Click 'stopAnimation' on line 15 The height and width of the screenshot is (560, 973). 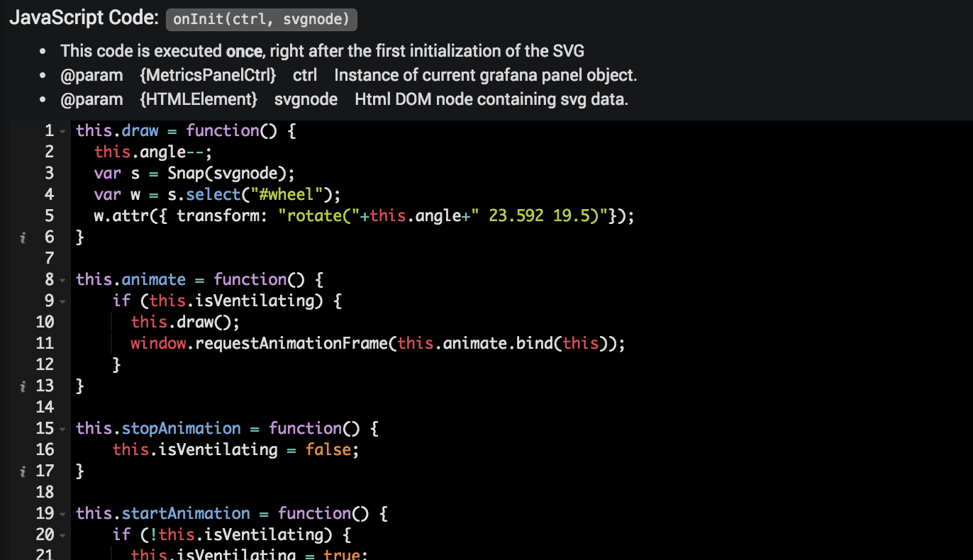(182, 428)
